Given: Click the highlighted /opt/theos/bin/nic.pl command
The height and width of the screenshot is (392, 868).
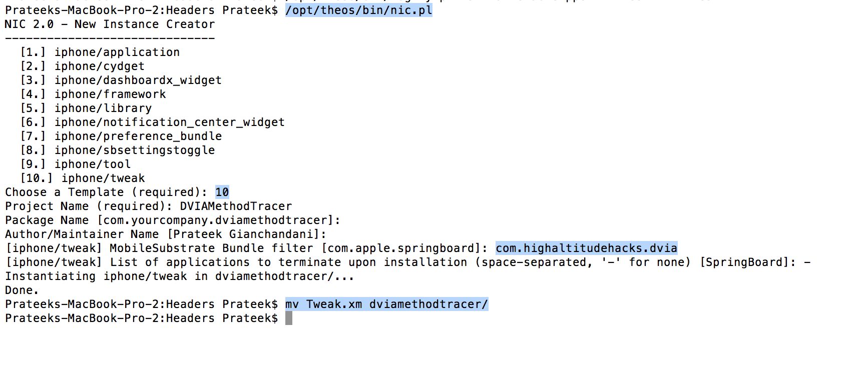Looking at the screenshot, I should tap(358, 10).
